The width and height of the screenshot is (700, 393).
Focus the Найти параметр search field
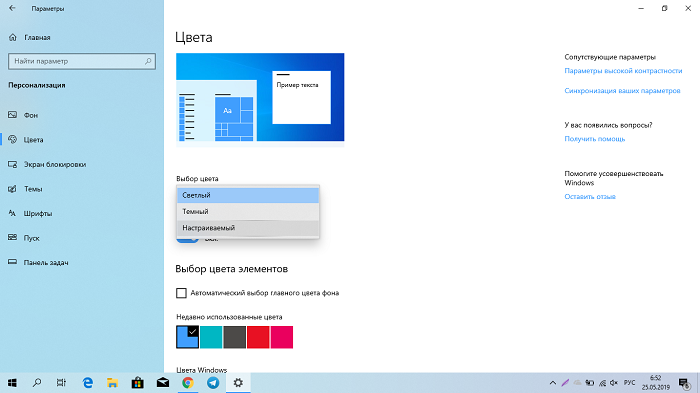coord(82,61)
